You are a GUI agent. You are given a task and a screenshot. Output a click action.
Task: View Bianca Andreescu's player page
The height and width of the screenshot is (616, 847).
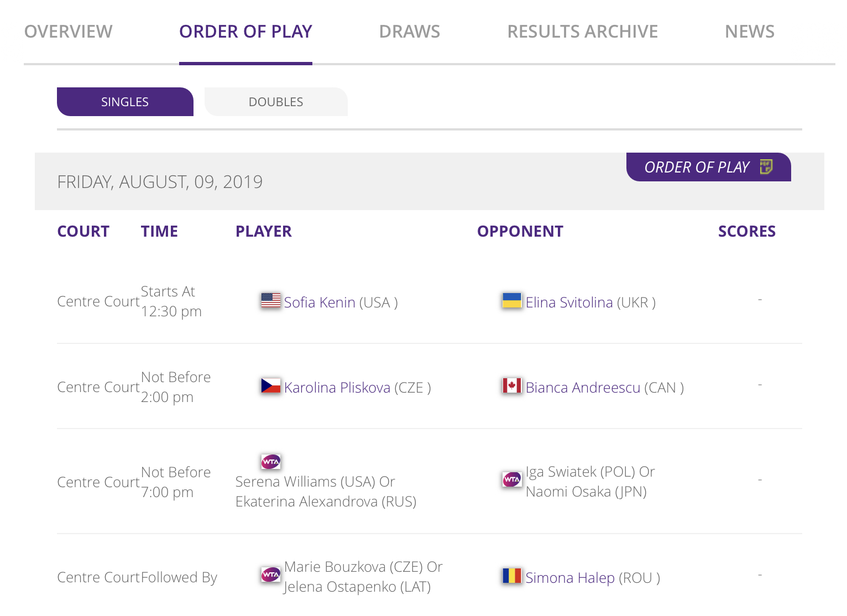(x=583, y=388)
